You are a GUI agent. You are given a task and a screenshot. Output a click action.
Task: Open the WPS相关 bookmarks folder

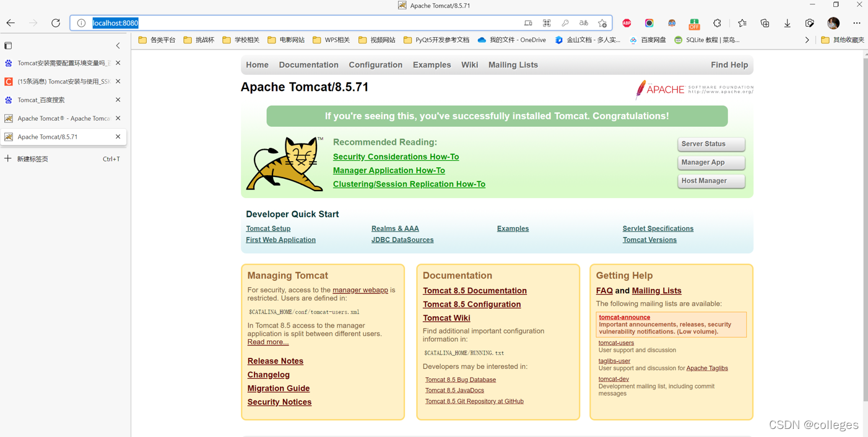point(331,40)
